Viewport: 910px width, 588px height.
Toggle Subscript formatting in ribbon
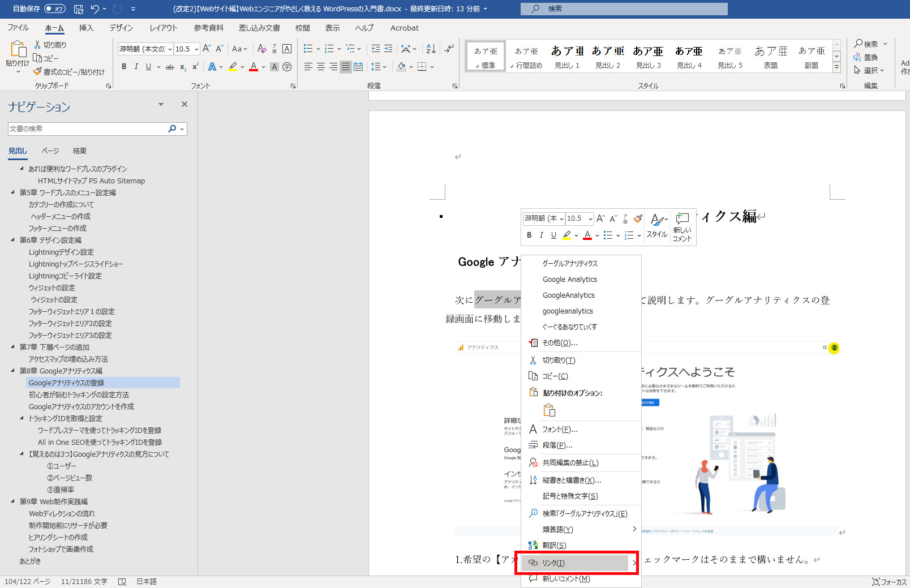183,67
